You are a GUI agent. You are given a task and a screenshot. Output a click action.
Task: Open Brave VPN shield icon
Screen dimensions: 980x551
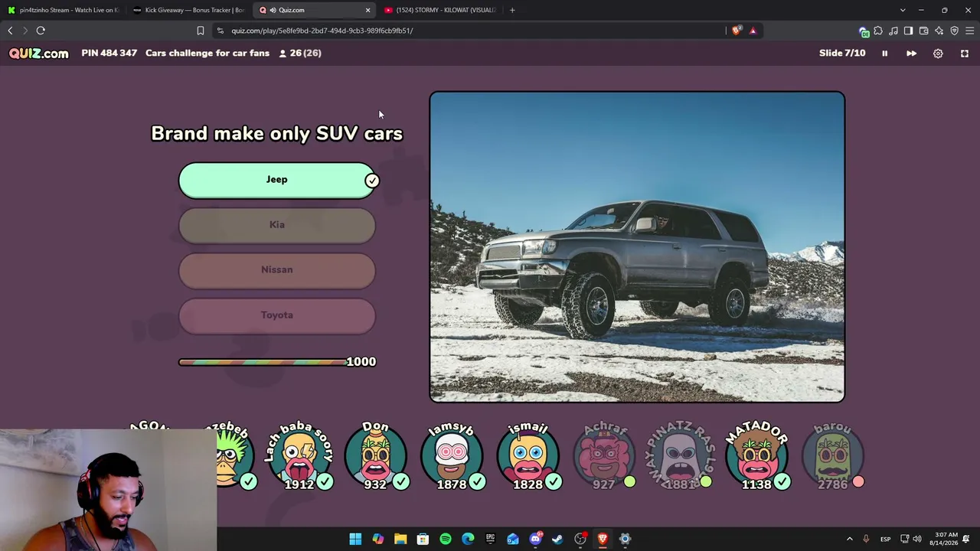pyautogui.click(x=954, y=31)
